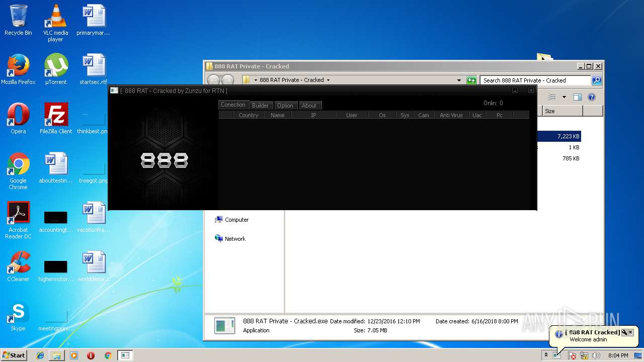Select the file row showing 1 KB

pos(558,147)
